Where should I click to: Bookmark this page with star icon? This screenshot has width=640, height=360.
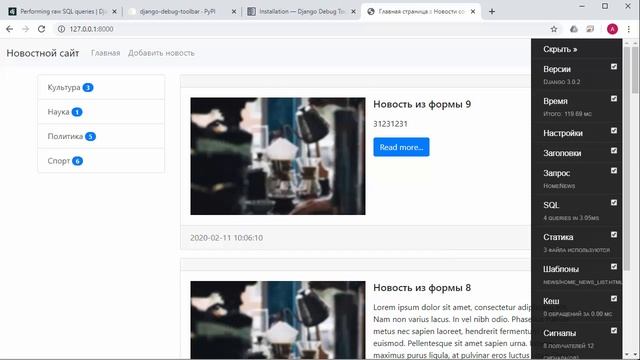pos(554,29)
